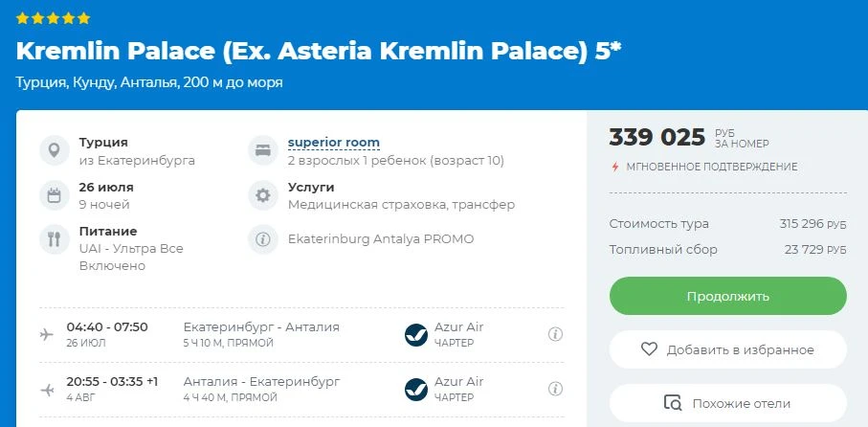This screenshot has width=868, height=427.
Task: Show similar hotels with Похожие отели
Action: 727,403
